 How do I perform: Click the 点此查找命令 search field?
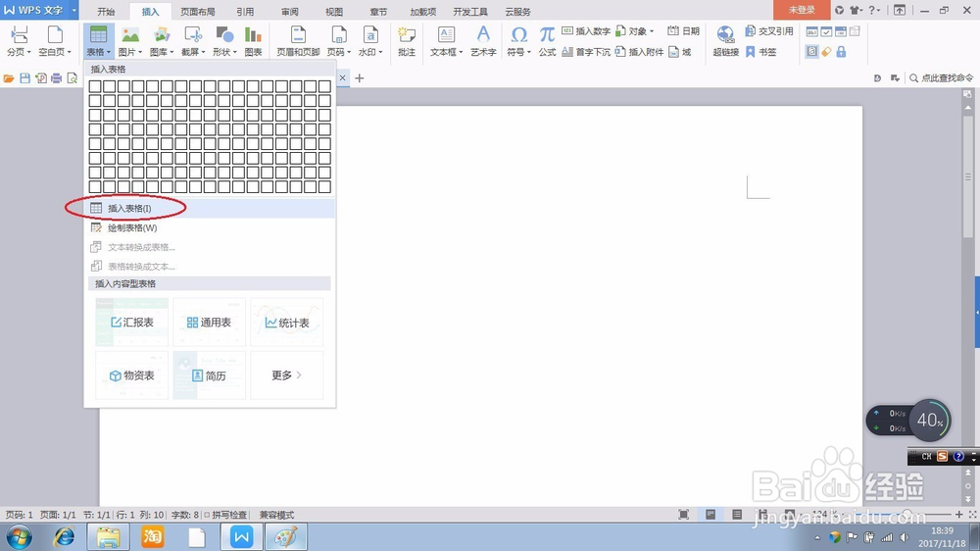pyautogui.click(x=941, y=78)
